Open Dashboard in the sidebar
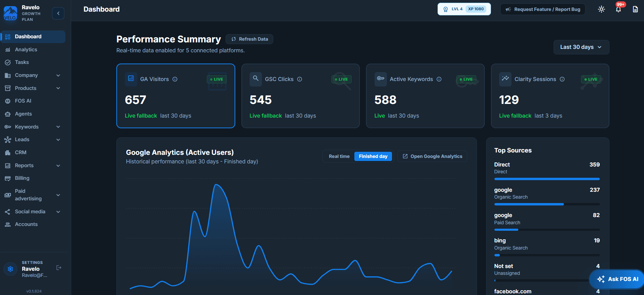The width and height of the screenshot is (644, 295). 33,37
